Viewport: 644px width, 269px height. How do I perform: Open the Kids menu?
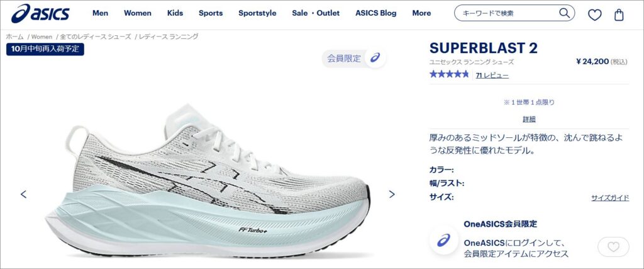pos(175,13)
